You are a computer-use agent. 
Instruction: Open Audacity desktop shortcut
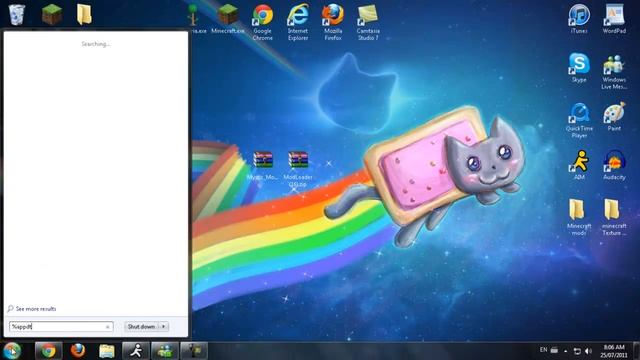(614, 165)
